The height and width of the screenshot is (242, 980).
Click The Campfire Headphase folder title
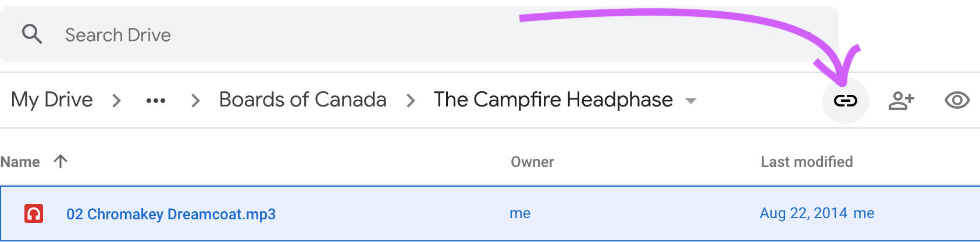point(553,100)
